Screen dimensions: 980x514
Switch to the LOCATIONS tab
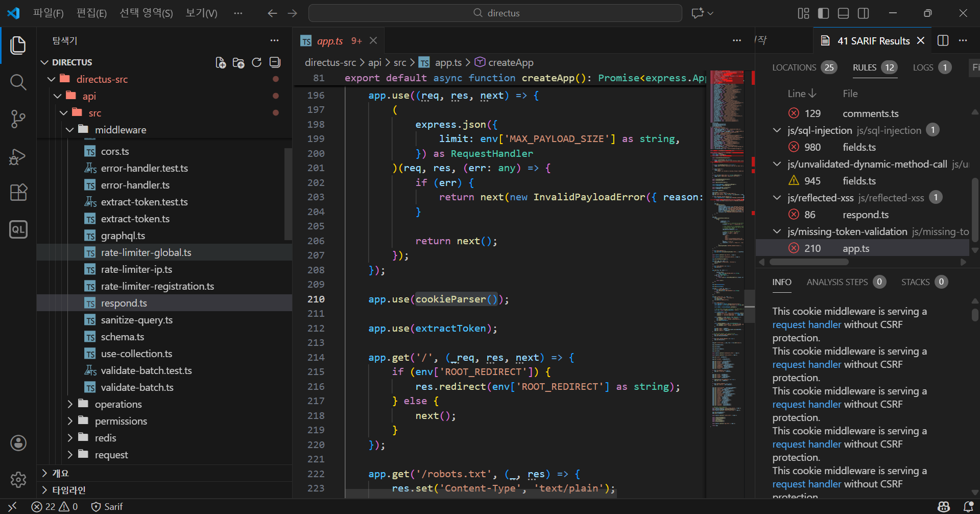(x=805, y=67)
